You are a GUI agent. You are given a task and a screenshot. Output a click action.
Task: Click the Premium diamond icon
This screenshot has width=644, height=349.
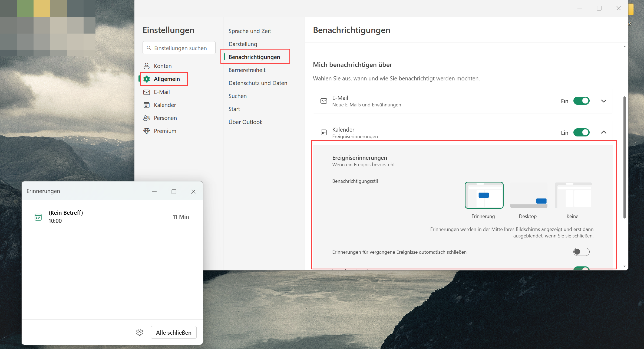(x=147, y=131)
